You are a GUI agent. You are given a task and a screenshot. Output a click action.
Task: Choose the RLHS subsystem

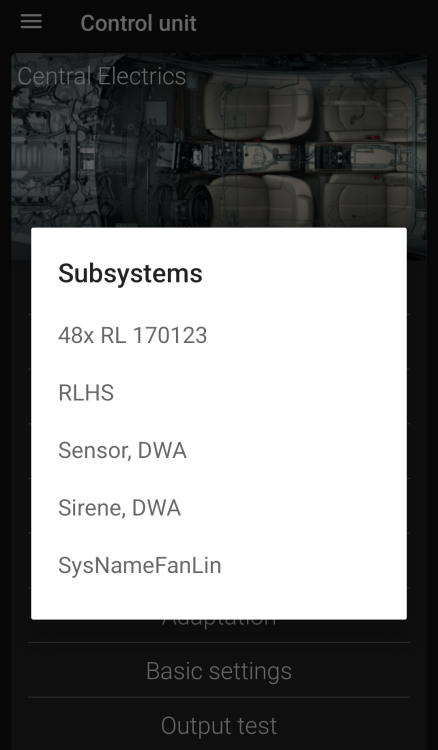click(x=219, y=393)
